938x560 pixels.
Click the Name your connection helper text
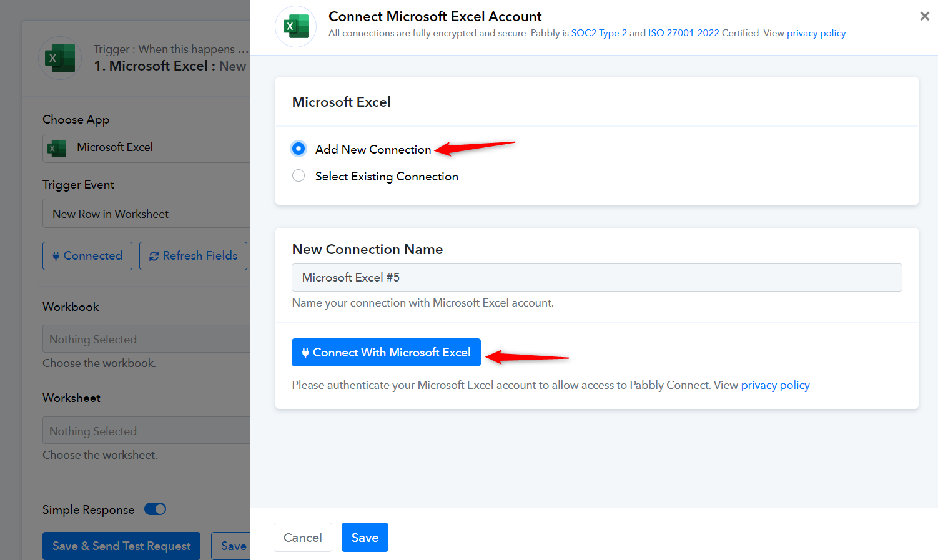[423, 303]
